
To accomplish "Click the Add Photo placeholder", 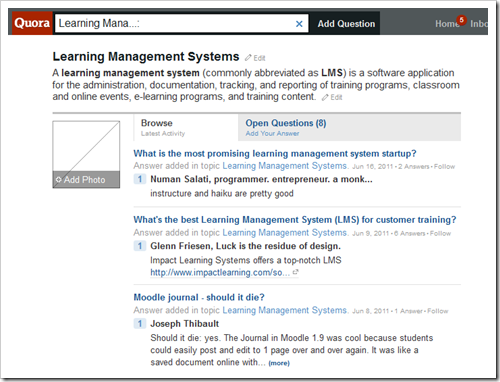I will click(86, 154).
